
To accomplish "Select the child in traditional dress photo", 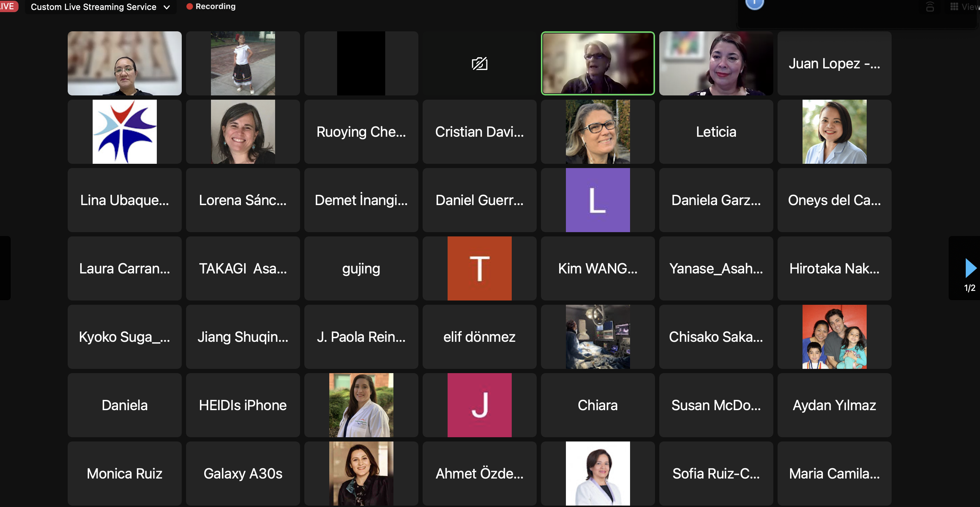I will point(243,63).
